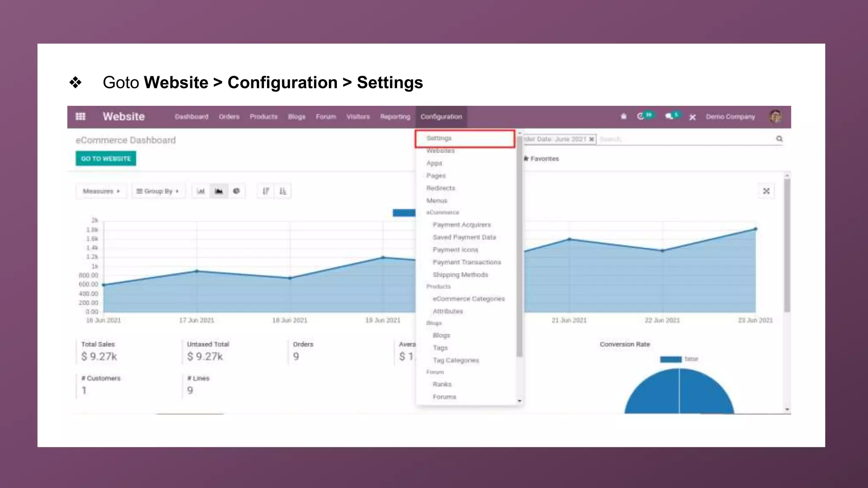This screenshot has height=488, width=868.
Task: Open Payment Icons entry
Action: [455, 250]
